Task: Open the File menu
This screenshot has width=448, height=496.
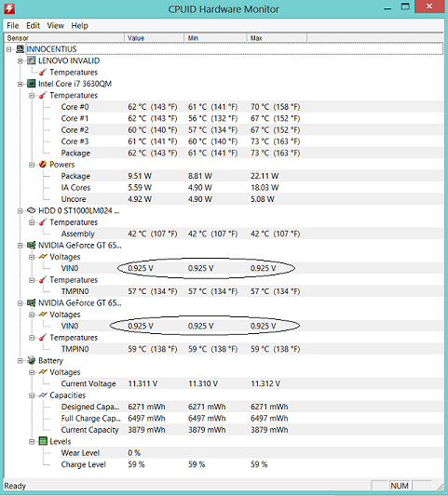Action: (x=13, y=26)
